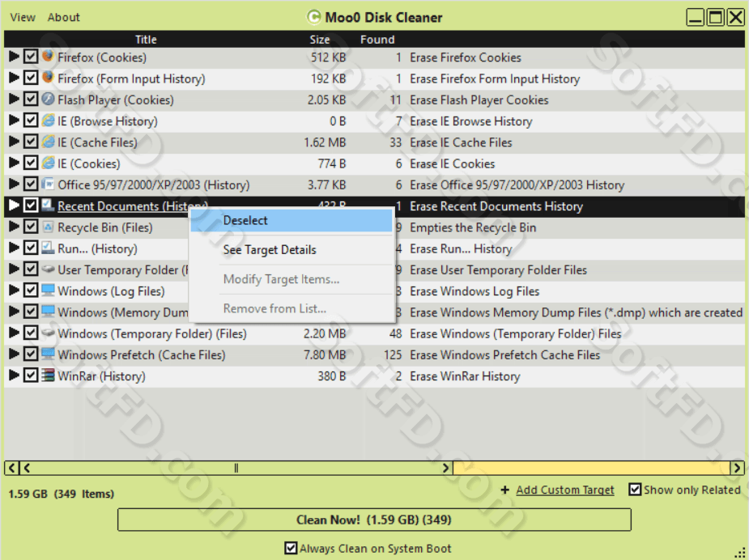Screen dimensions: 749x560
Task: Select the IE (Cache Files) row title
Action: 97,142
